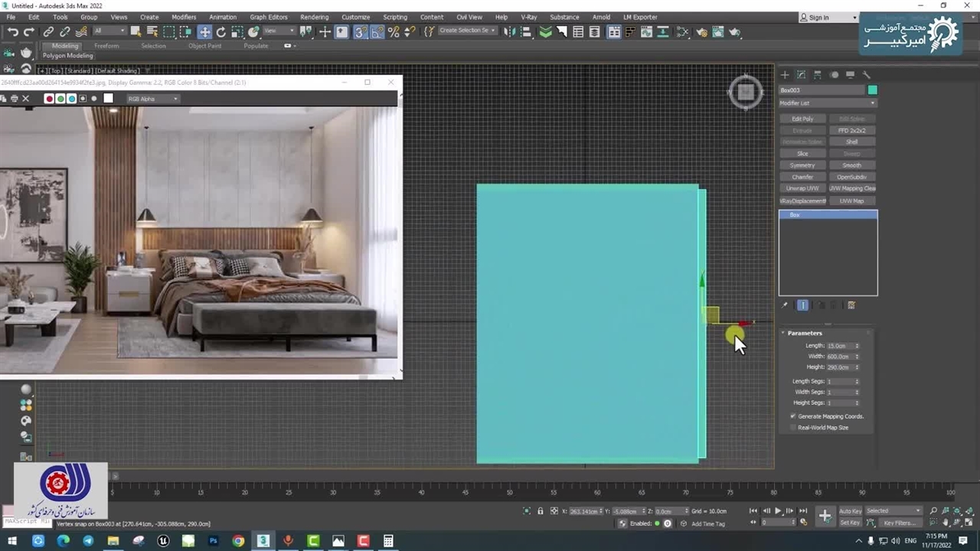
Task: Expand the Modifier List dropdown
Action: (x=828, y=103)
